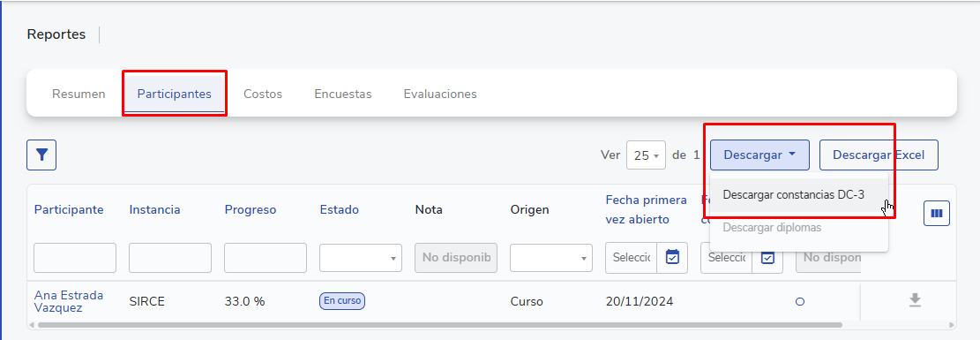
Task: Click the Descargar Excel button
Action: tap(879, 155)
